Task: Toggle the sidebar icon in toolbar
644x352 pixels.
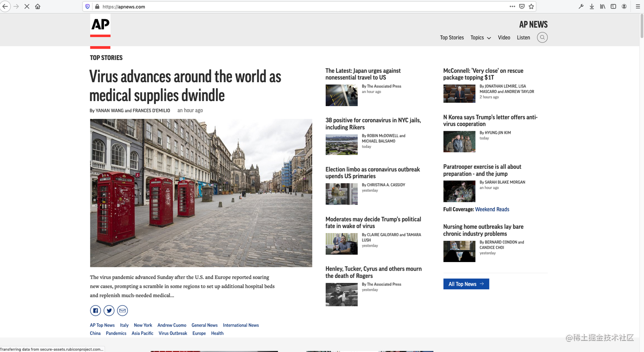Action: pos(613,6)
